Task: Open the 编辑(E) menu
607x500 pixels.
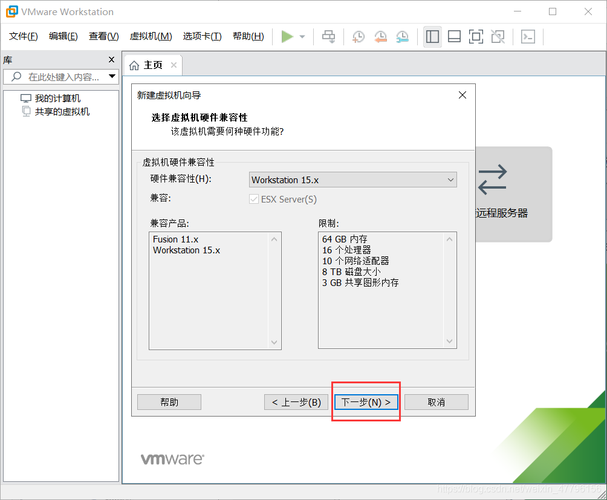Action: [x=63, y=36]
